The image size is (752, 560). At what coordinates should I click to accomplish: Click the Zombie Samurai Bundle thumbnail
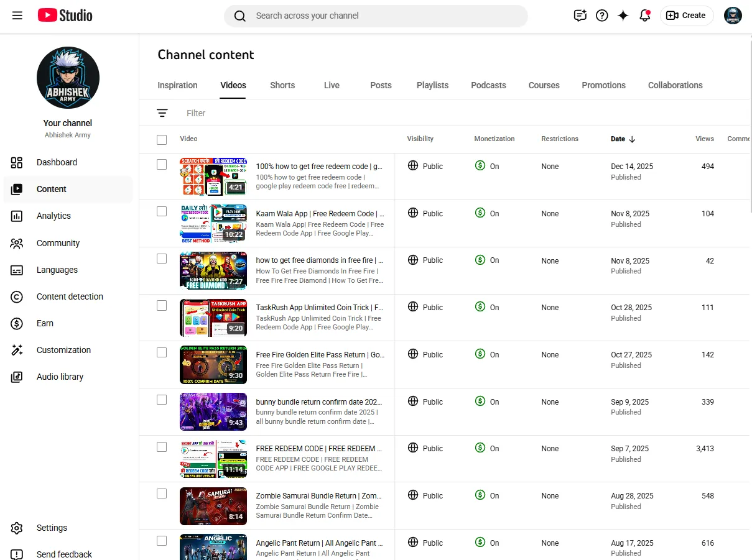(x=213, y=506)
